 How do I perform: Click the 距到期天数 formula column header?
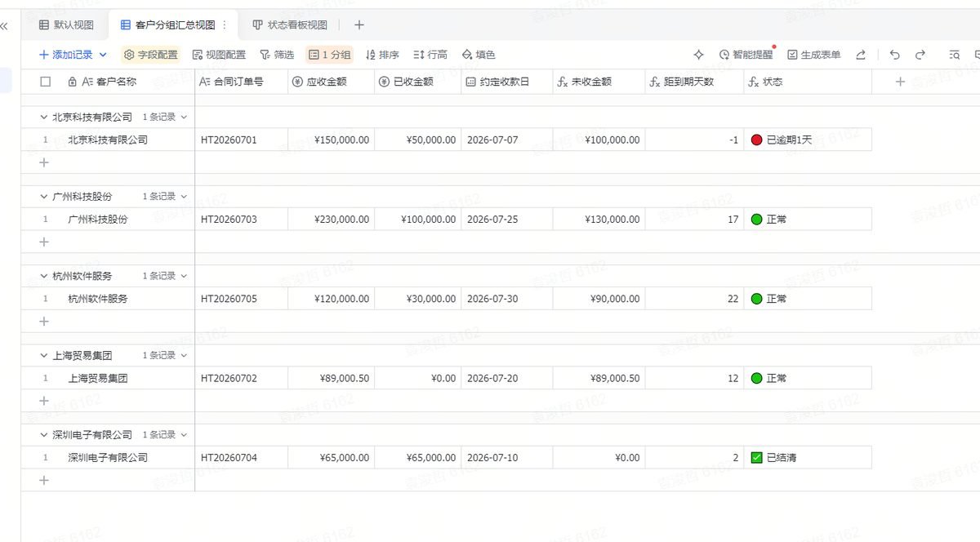[x=694, y=82]
